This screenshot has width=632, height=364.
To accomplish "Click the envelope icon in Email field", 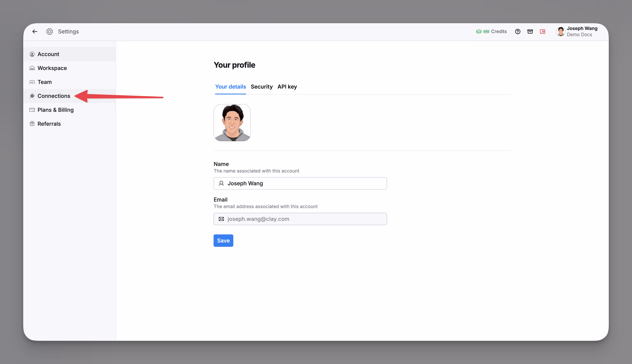I will [221, 219].
